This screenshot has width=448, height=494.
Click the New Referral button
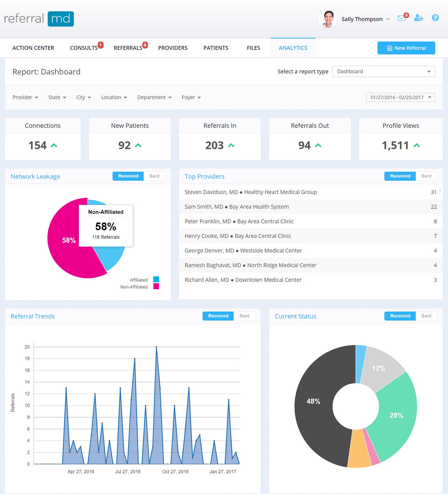[x=406, y=48]
